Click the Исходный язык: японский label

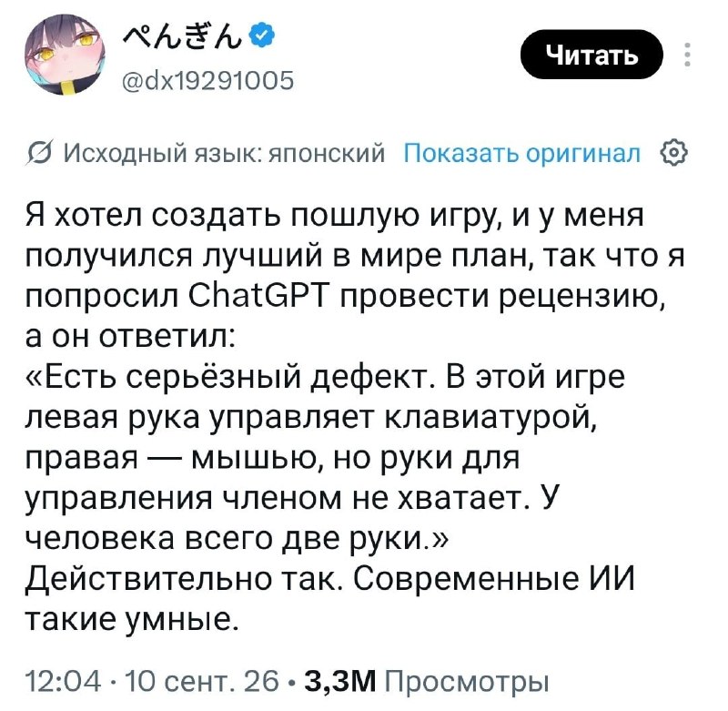[x=224, y=153]
